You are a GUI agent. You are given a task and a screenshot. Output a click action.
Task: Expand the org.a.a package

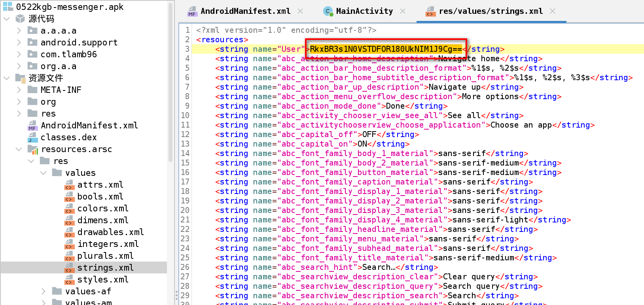click(19, 66)
